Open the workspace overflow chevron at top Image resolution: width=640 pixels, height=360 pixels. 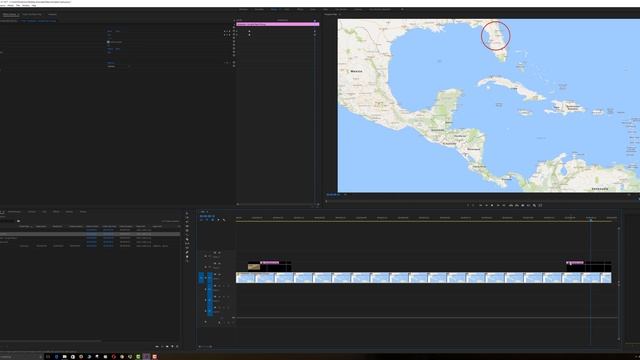[x=402, y=9]
